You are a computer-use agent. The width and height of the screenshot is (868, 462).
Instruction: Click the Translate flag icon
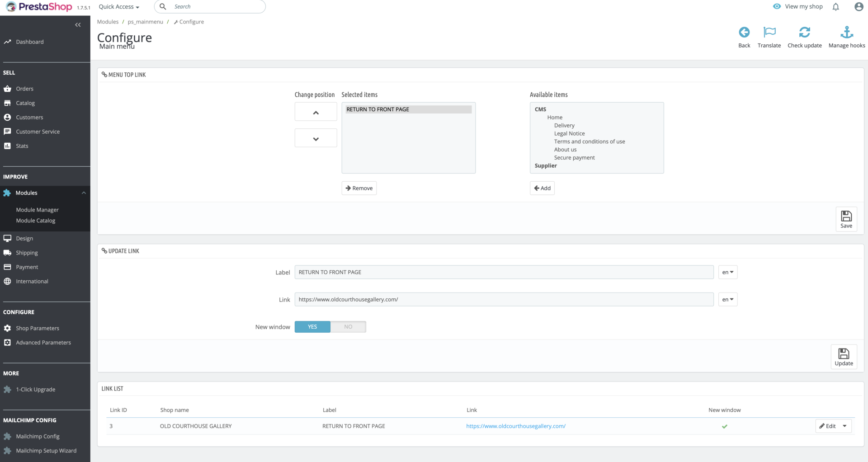point(769,33)
